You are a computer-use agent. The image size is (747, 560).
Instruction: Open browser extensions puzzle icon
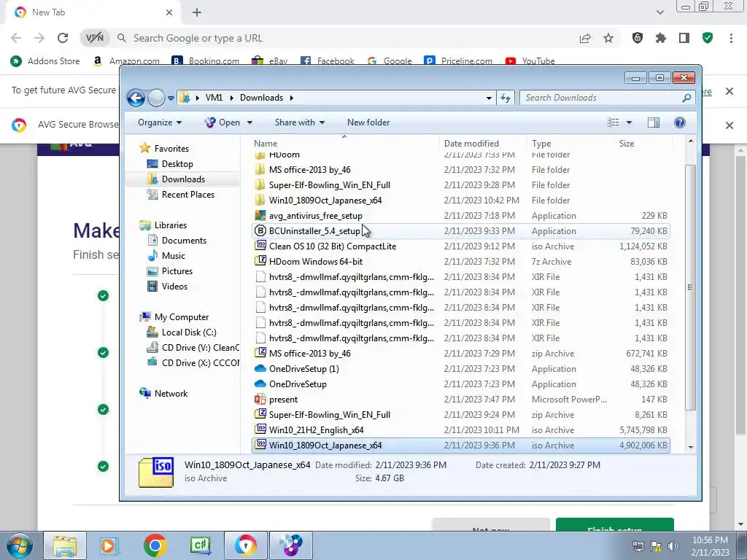pyautogui.click(x=661, y=39)
